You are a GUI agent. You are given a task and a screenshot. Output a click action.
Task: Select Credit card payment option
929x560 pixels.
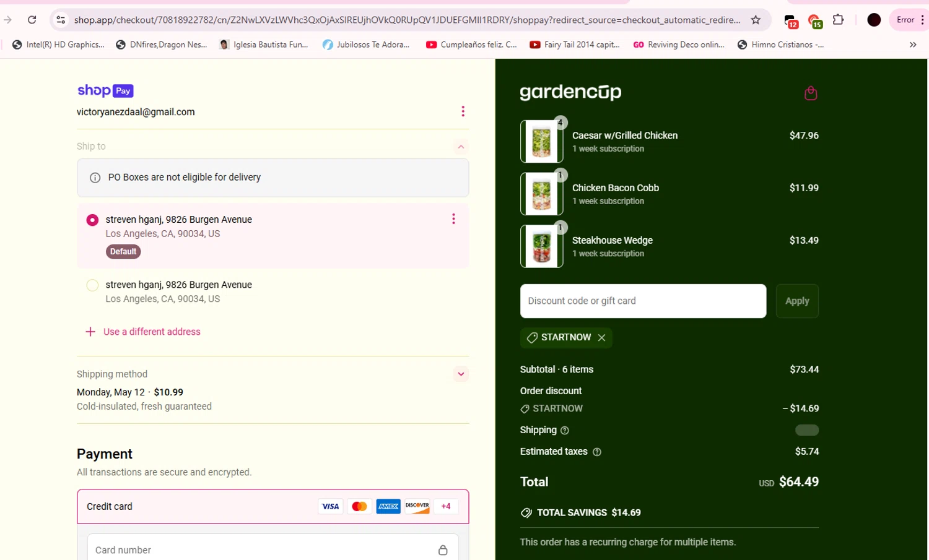[273, 506]
